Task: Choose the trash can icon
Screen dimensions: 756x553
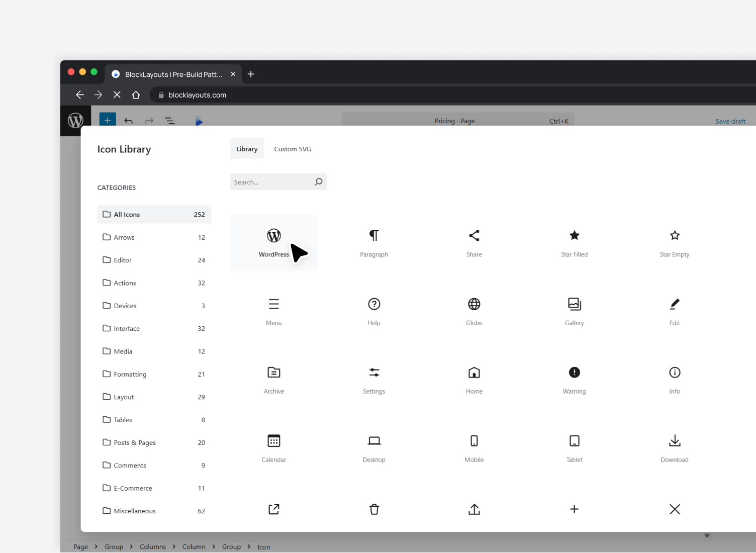Action: pos(374,509)
